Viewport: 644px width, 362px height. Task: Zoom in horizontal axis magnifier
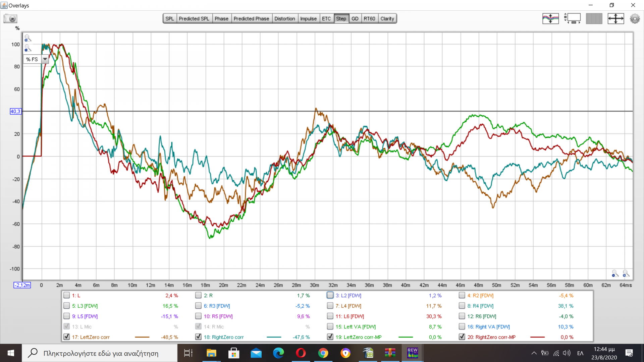pos(626,274)
